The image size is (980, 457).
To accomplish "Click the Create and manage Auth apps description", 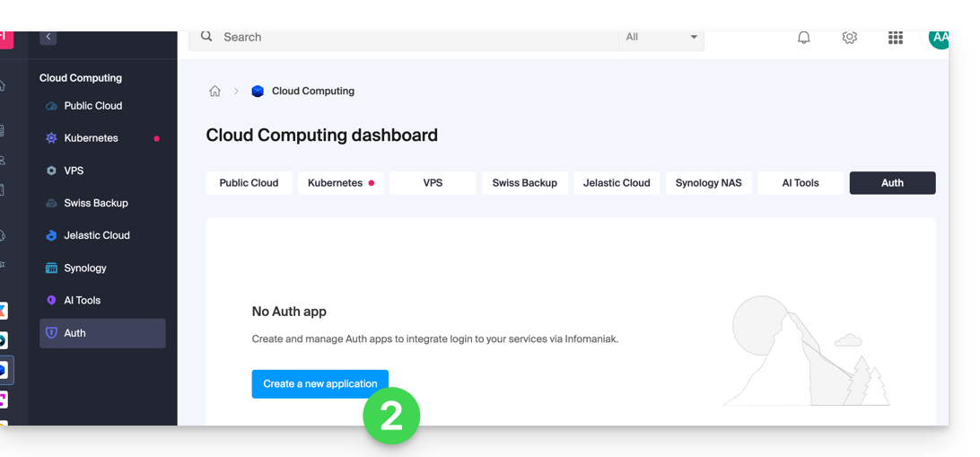I will click(435, 339).
